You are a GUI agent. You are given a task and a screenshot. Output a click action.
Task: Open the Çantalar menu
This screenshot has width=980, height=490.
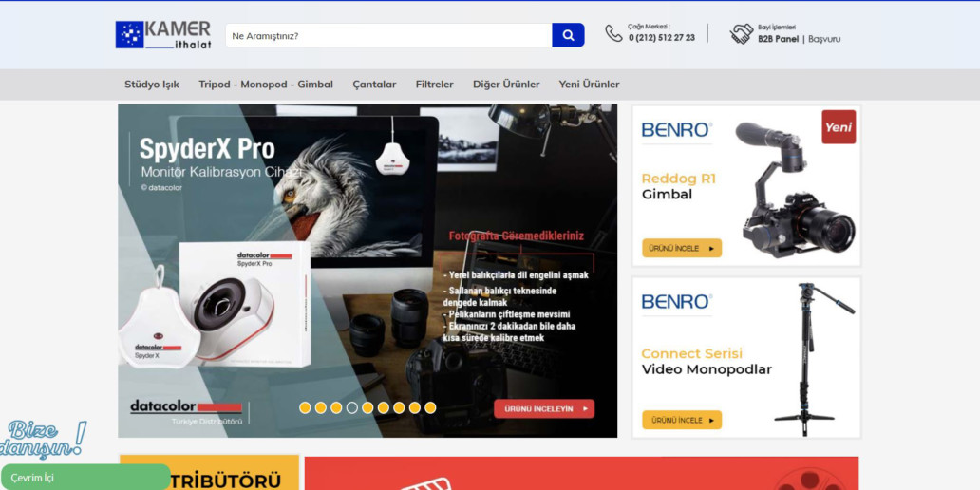(374, 85)
